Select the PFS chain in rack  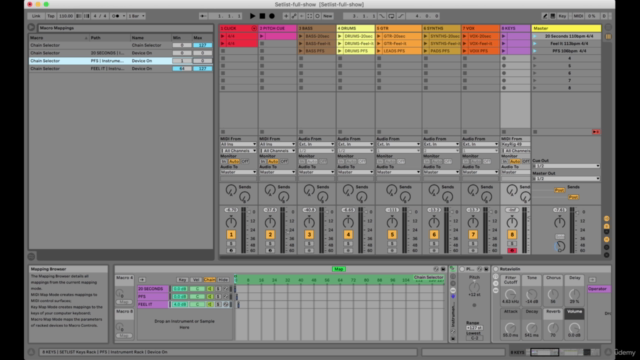pos(153,296)
